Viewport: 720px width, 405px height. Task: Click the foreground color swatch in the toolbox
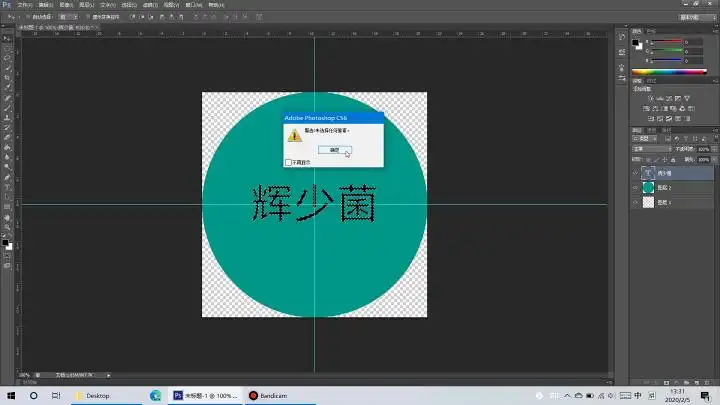(6, 241)
